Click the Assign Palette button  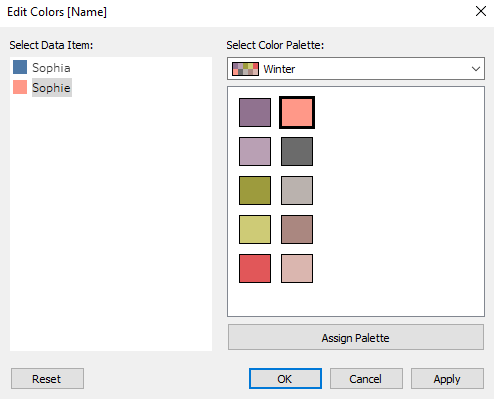356,337
